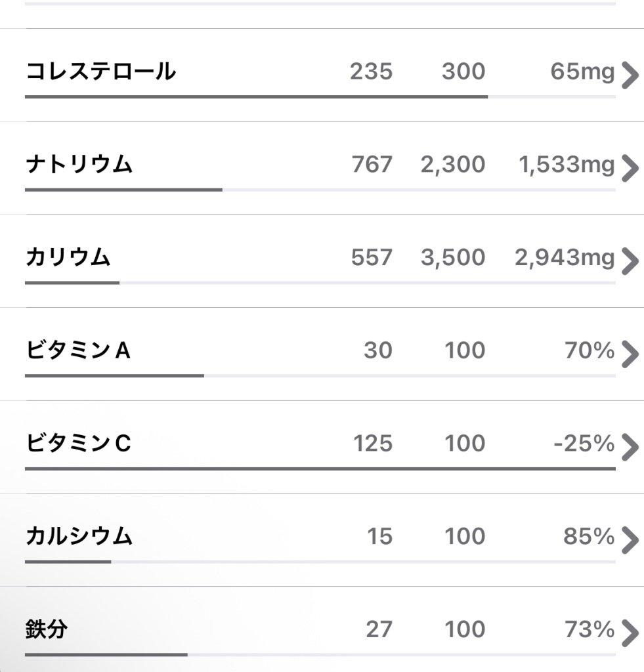The image size is (644, 672).
Task: Open the カルシウム detail chevron
Action: tap(630, 541)
